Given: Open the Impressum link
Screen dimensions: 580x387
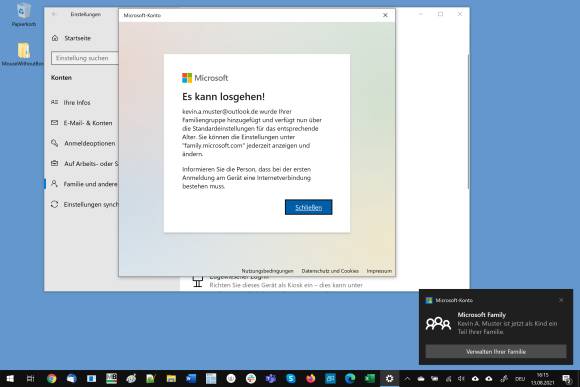Looking at the screenshot, I should pyautogui.click(x=379, y=271).
